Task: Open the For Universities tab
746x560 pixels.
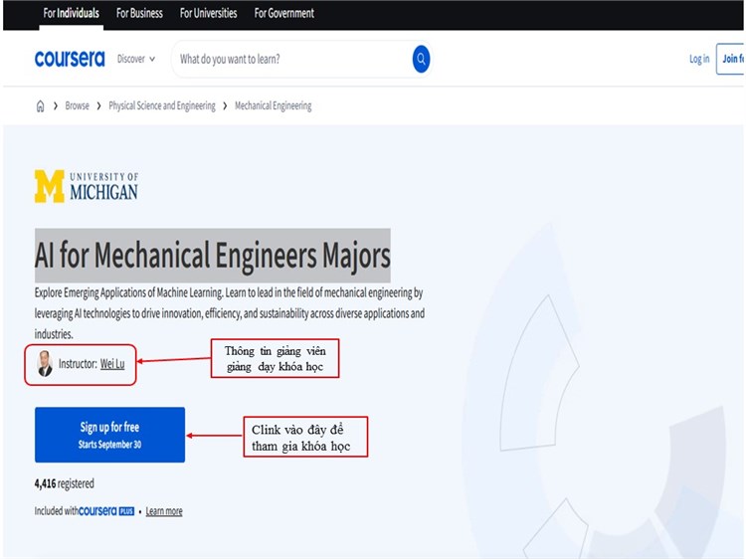Action: (x=208, y=14)
